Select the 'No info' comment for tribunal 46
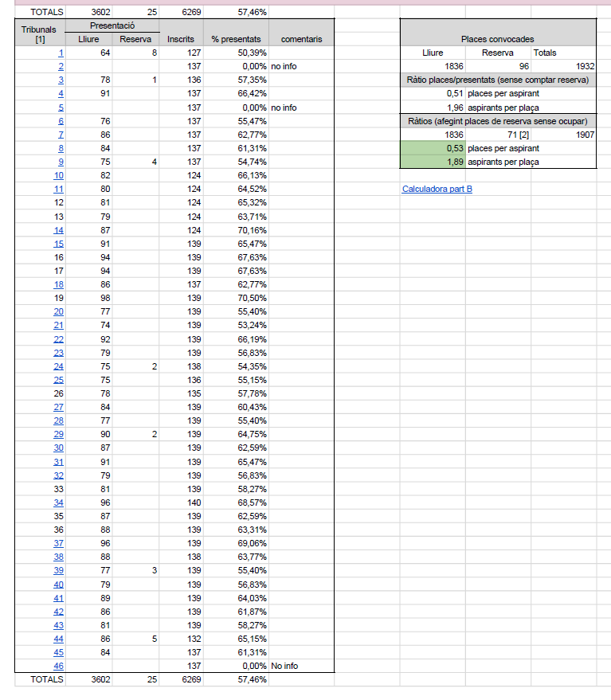This screenshot has width=611, height=700. tap(301, 666)
